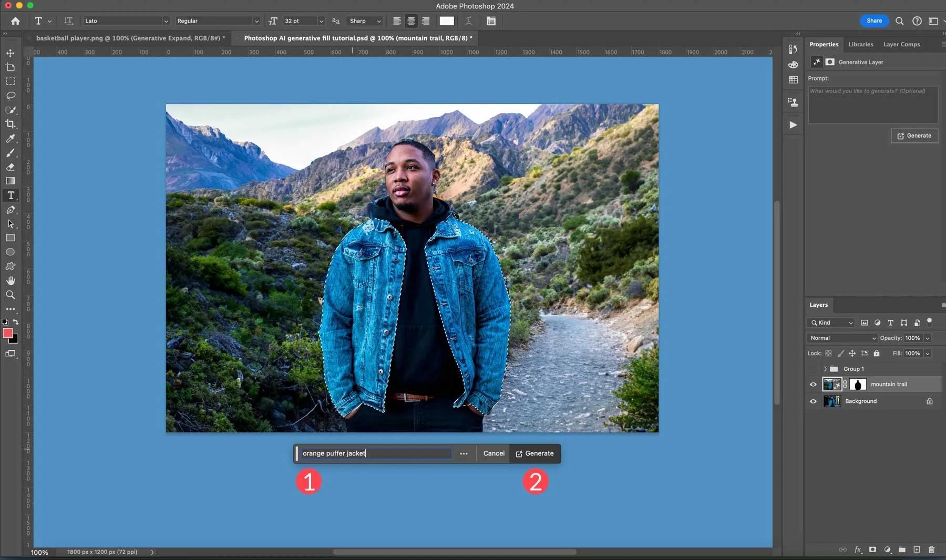Grab the Zoom tool

point(11,295)
